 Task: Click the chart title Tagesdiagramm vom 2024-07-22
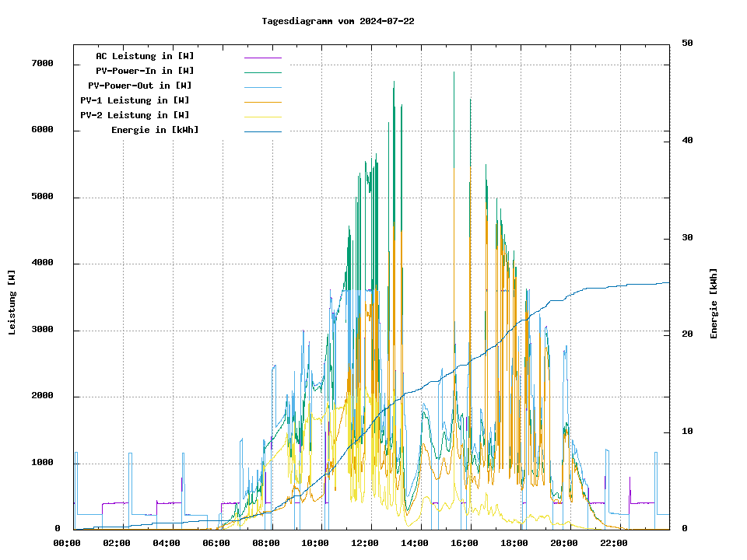point(338,21)
